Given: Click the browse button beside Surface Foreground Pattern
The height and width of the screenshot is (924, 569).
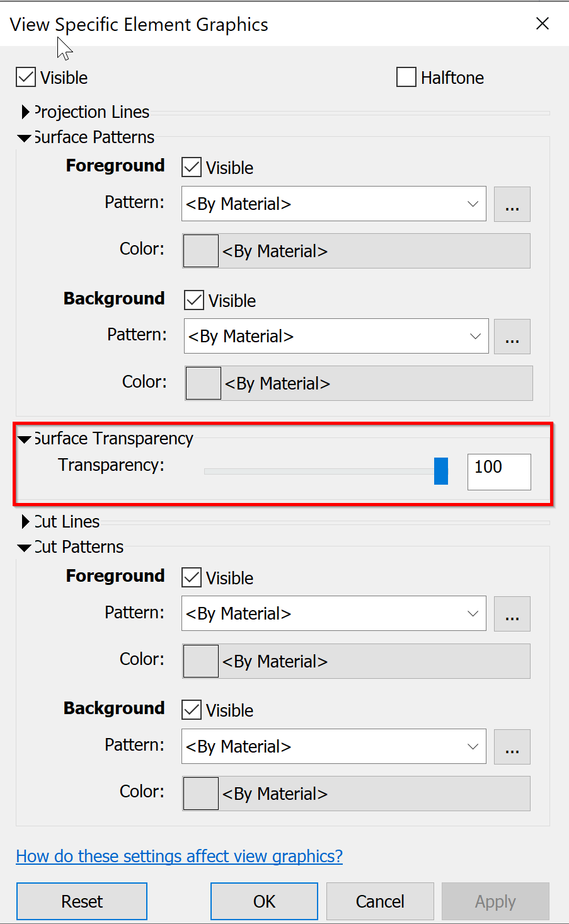Looking at the screenshot, I should (x=512, y=204).
